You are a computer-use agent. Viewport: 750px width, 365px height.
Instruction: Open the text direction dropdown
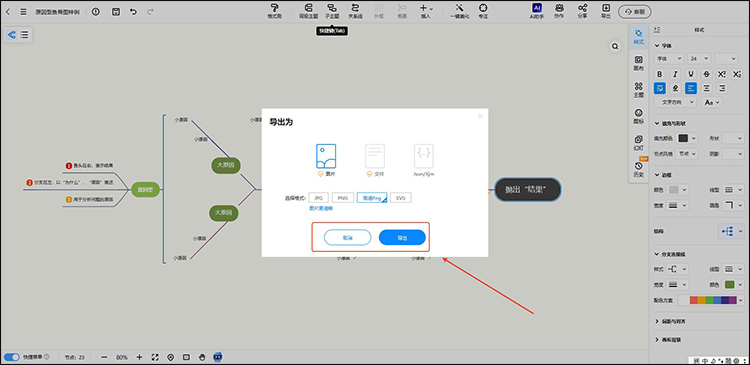pos(675,102)
